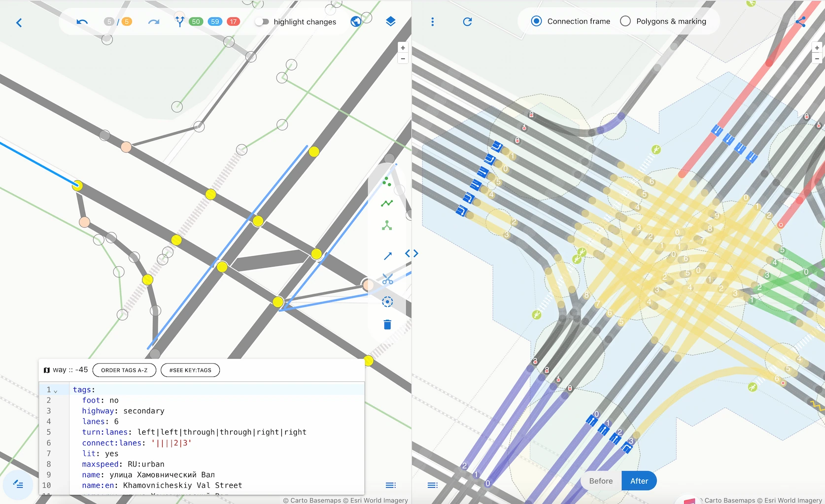Switch to the Before view
This screenshot has width=825, height=504.
pyautogui.click(x=601, y=481)
